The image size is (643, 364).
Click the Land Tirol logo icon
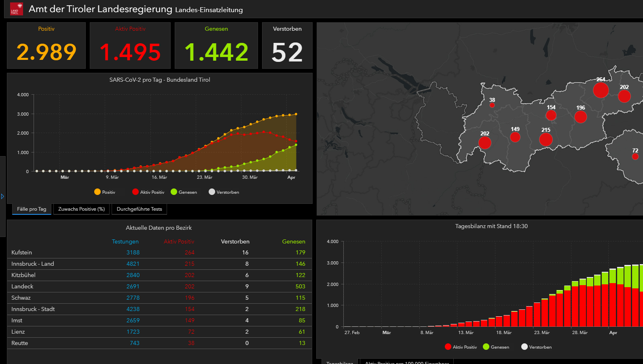pyautogui.click(x=17, y=9)
